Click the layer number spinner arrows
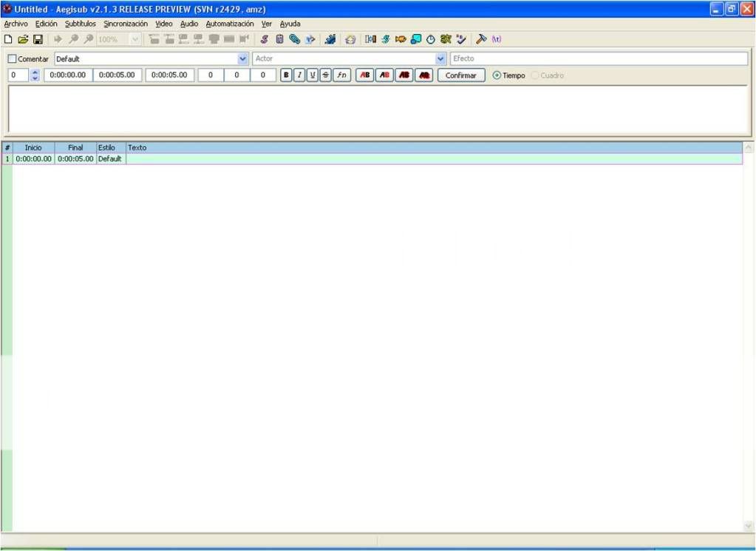756x551 pixels. (x=35, y=75)
